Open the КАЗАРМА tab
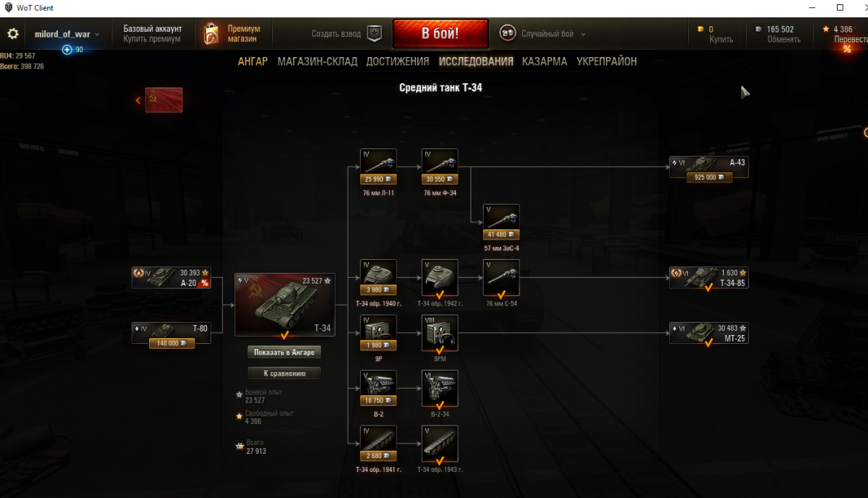 click(x=545, y=62)
